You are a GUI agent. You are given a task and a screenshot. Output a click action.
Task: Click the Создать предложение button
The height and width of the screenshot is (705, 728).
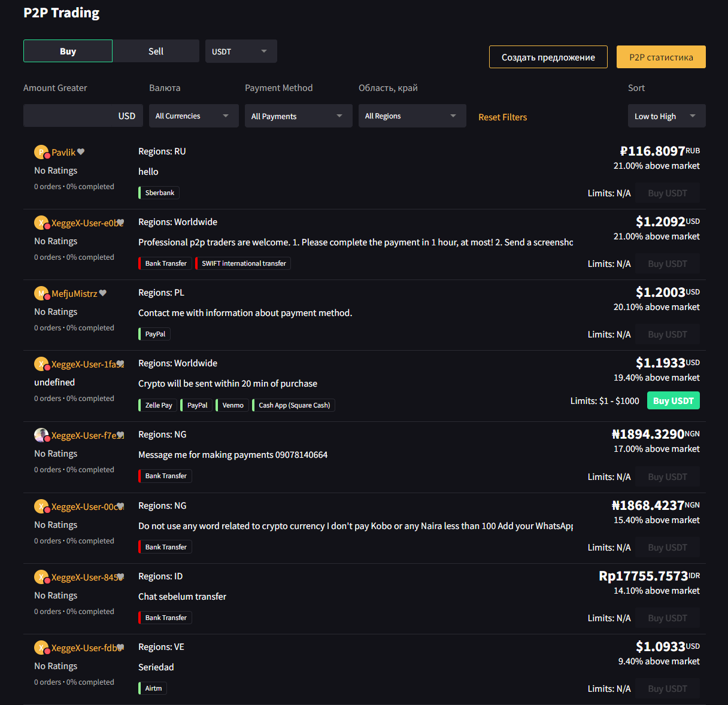548,57
